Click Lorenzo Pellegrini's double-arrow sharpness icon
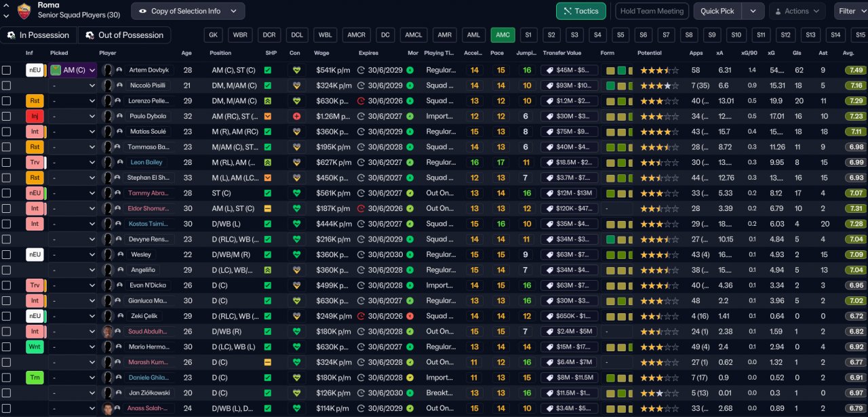The image size is (868, 417). pyautogui.click(x=268, y=100)
